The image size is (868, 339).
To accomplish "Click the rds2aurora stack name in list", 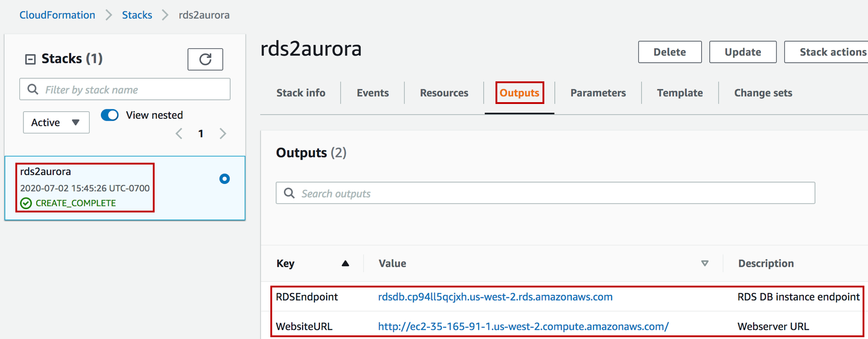I will pos(46,171).
